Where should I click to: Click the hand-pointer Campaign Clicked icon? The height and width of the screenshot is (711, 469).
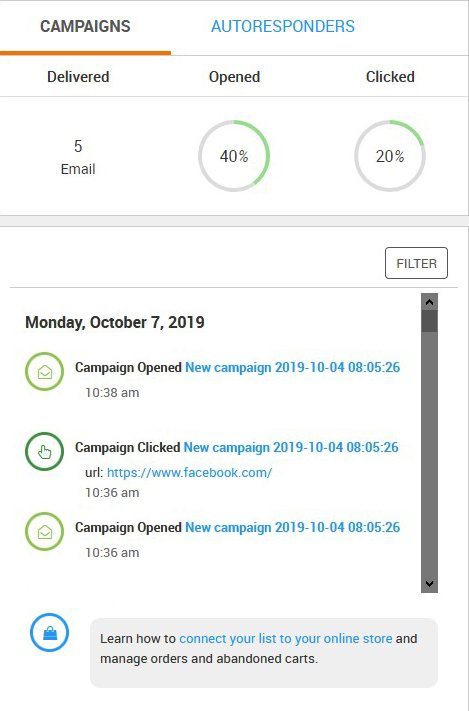coord(44,452)
